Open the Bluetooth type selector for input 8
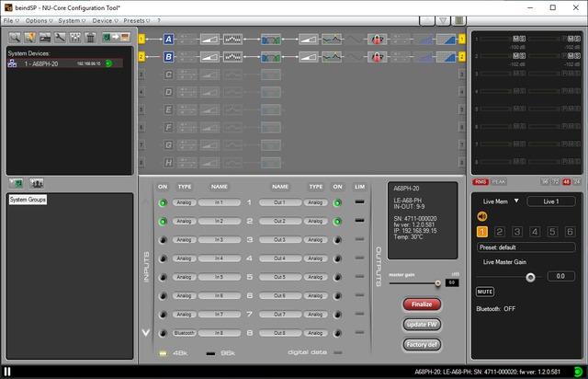Screen dimensions: 588x379 [185, 332]
